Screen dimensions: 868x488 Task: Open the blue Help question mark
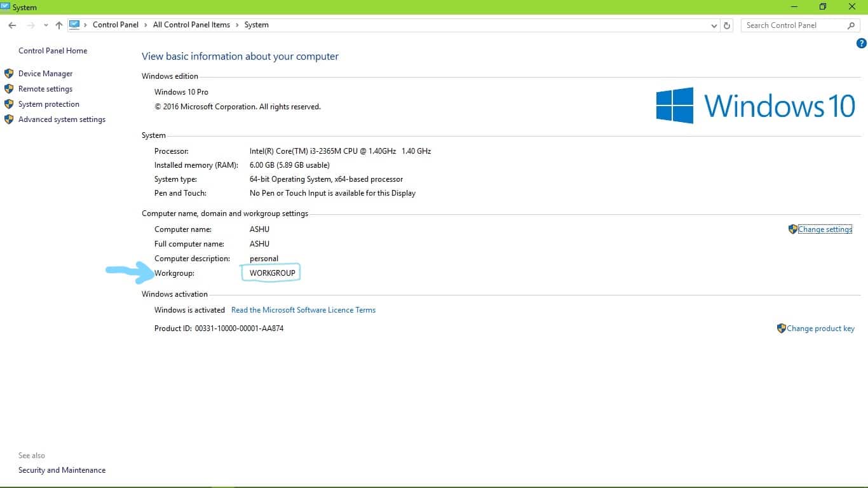(862, 43)
